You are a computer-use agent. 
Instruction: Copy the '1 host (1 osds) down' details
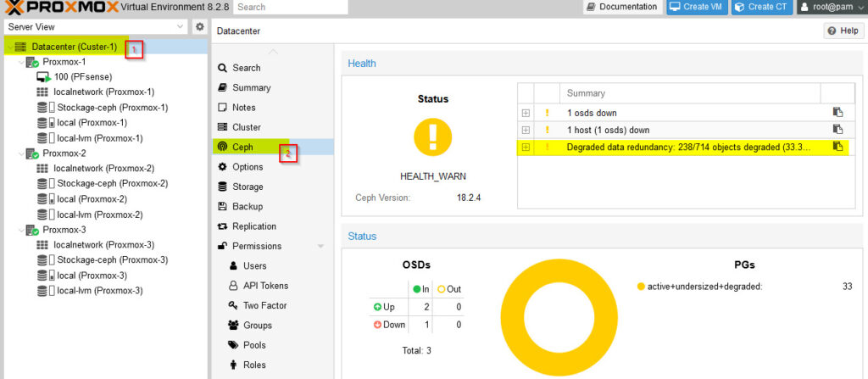837,130
